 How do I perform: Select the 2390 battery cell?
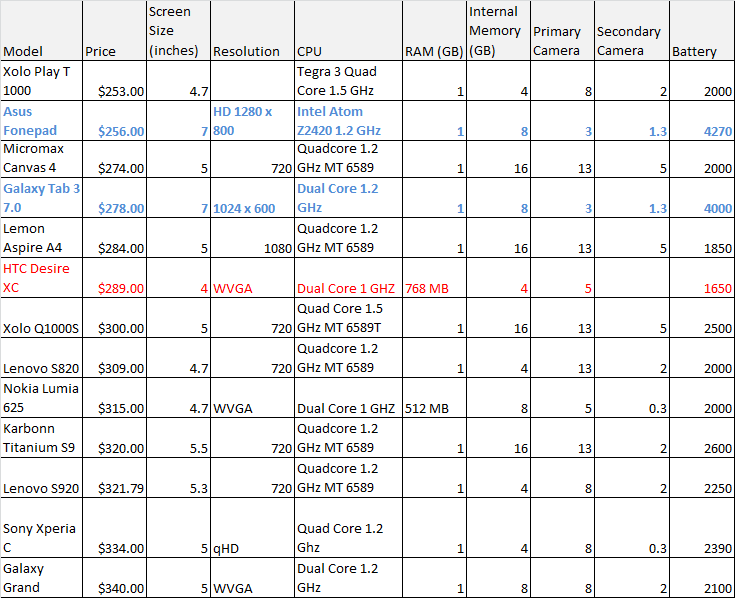[x=702, y=528]
